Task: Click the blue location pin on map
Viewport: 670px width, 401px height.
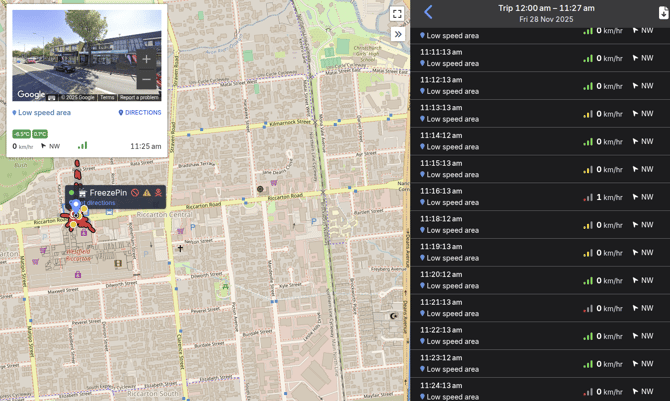Action: pyautogui.click(x=76, y=204)
